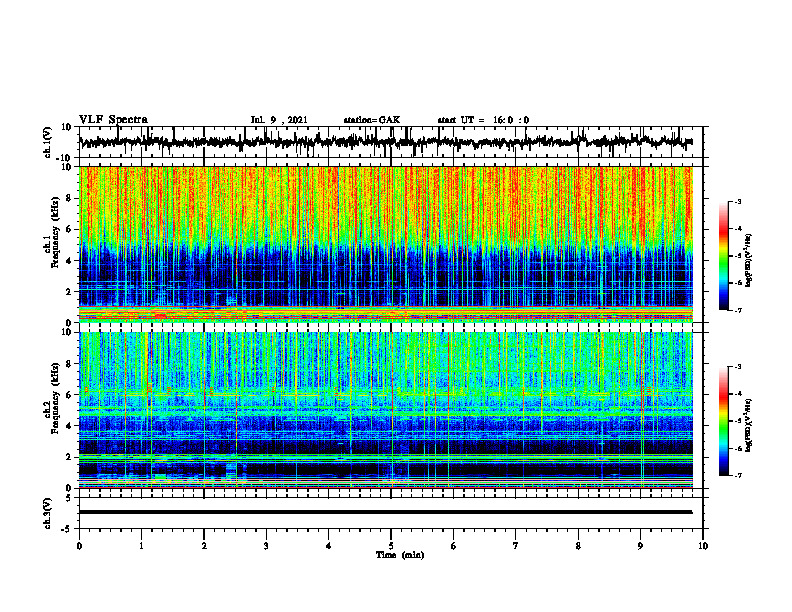This screenshot has height=612, width=792.
Task: Click the "VLF Spectra" title text
Action: (114, 120)
